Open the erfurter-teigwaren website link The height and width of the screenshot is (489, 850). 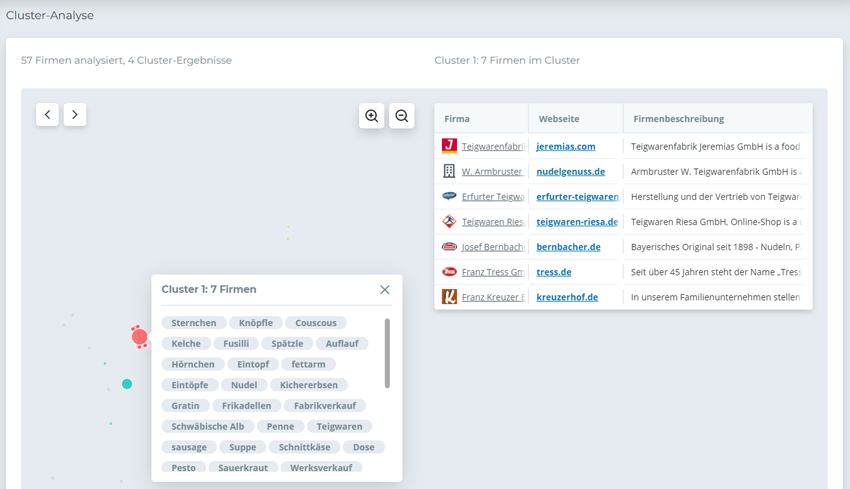[x=577, y=196]
